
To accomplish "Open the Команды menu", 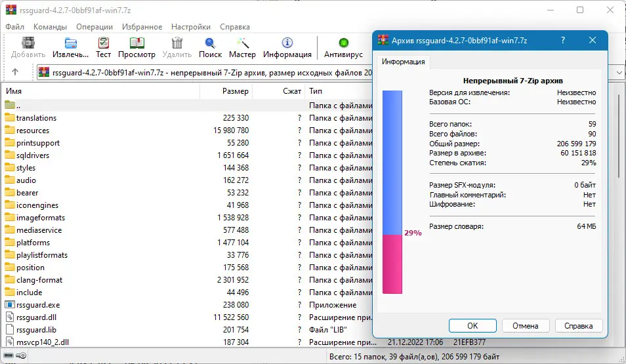I will pyautogui.click(x=50, y=27).
